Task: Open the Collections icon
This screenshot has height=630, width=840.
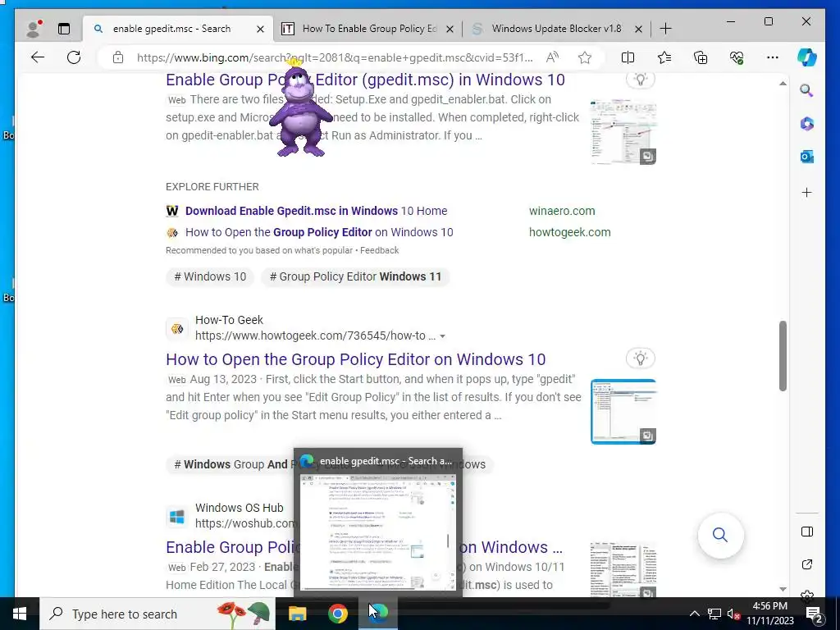Action: click(x=701, y=57)
